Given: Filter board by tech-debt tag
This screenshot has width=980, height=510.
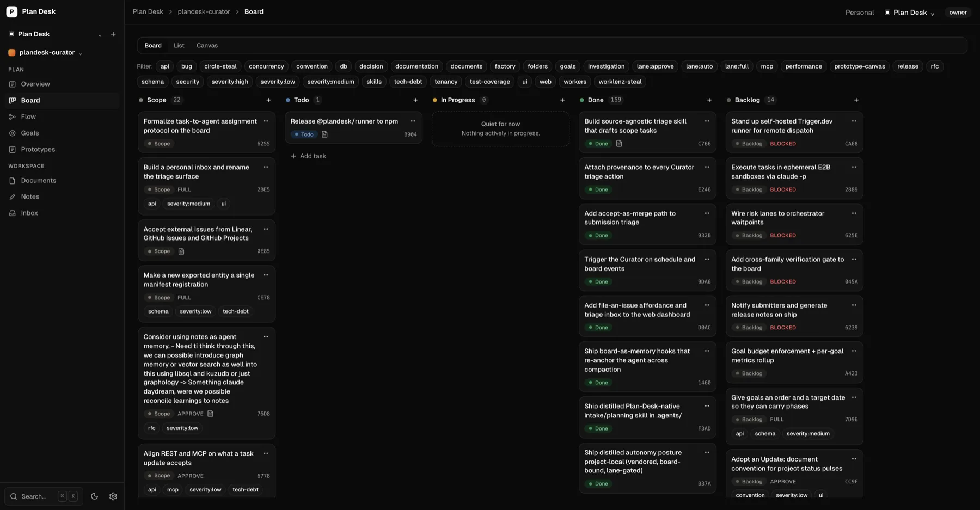Looking at the screenshot, I should point(408,82).
